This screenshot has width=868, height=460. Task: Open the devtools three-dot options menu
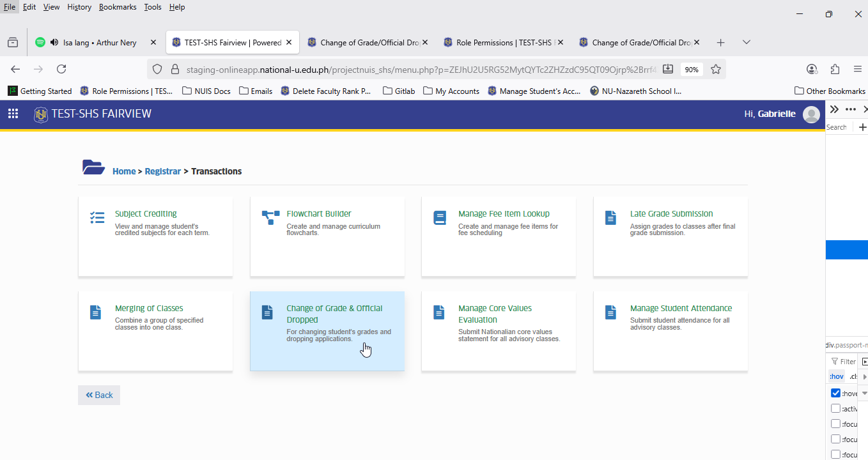click(850, 109)
